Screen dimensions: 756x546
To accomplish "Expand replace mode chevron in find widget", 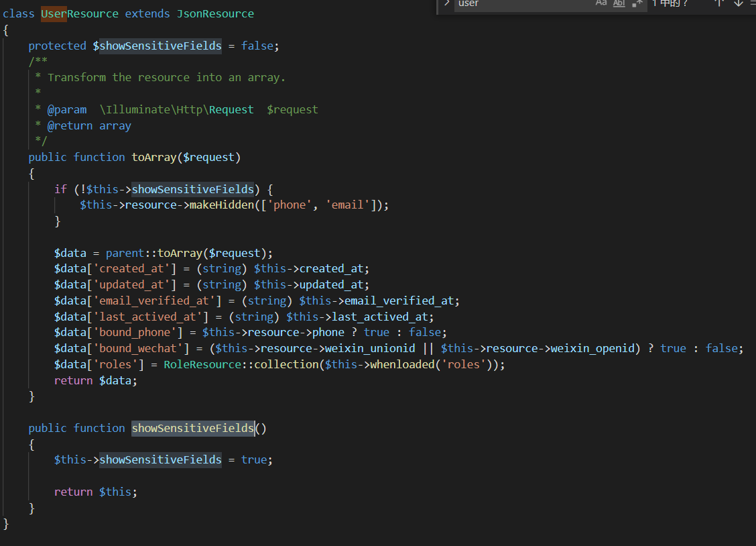I will pos(446,3).
